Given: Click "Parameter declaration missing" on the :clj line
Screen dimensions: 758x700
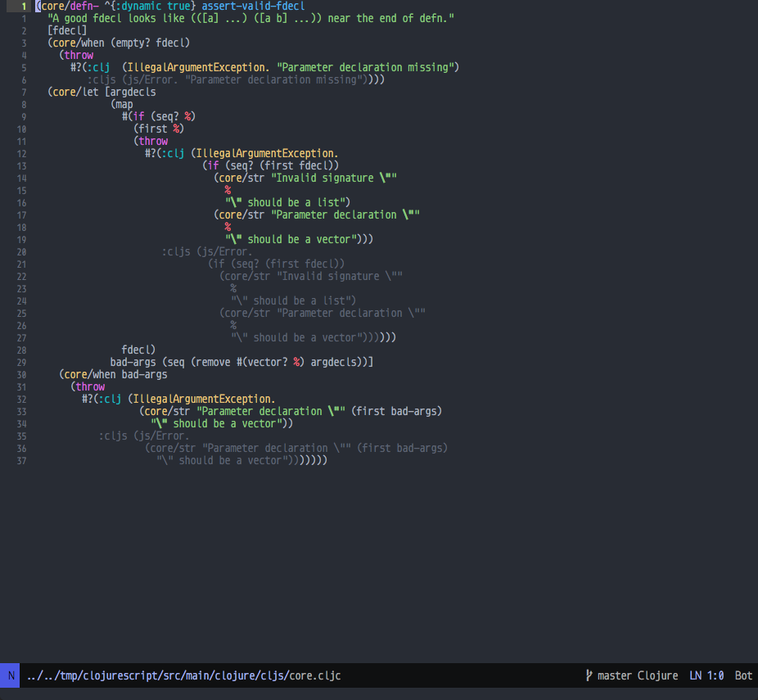Looking at the screenshot, I should (x=365, y=67).
